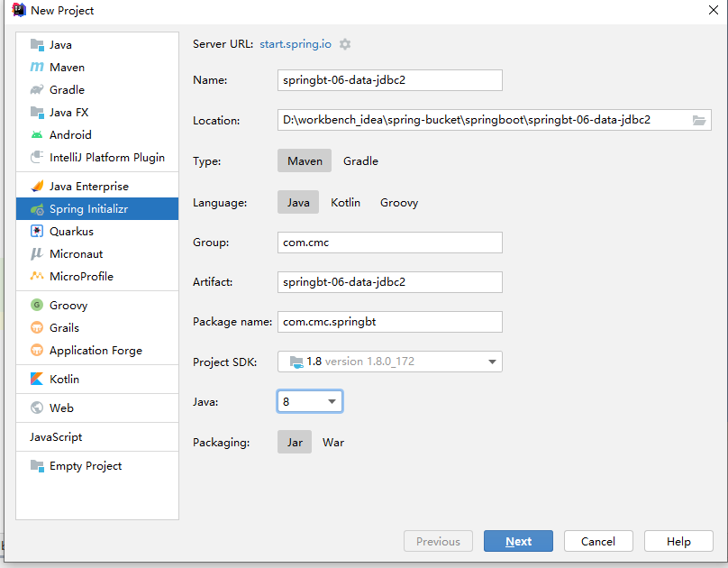
Task: Click the Empty Project folder icon
Action: (37, 466)
